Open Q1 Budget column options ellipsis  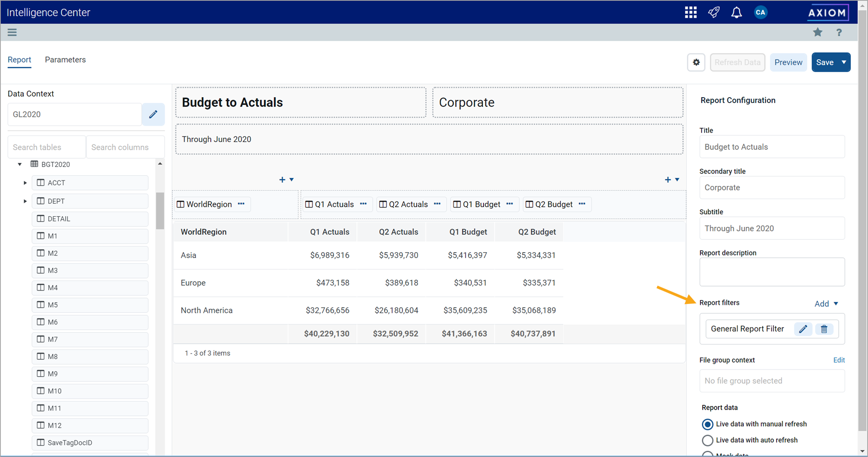coord(510,204)
